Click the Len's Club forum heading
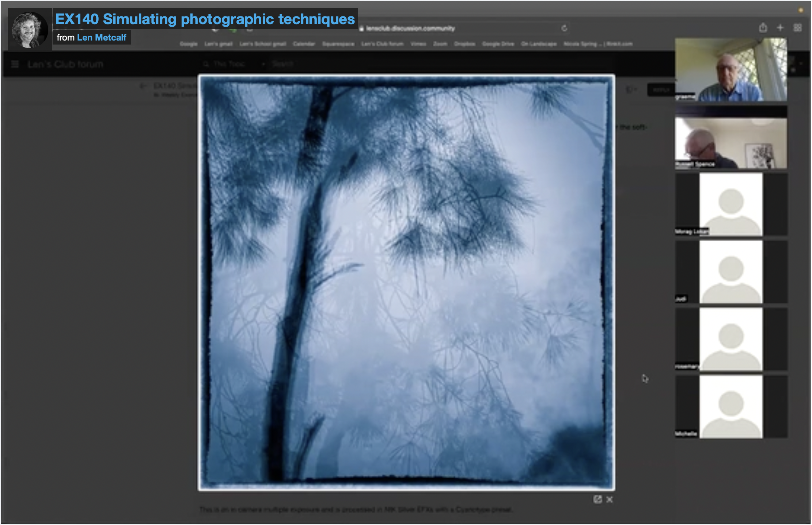This screenshot has height=525, width=812. pos(65,64)
